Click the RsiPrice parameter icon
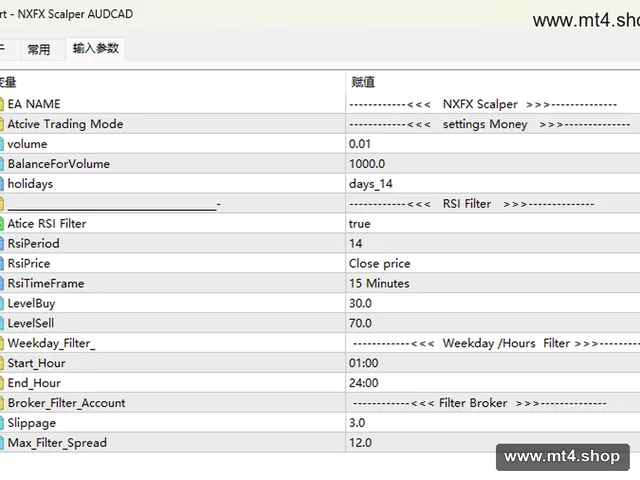 2,264
